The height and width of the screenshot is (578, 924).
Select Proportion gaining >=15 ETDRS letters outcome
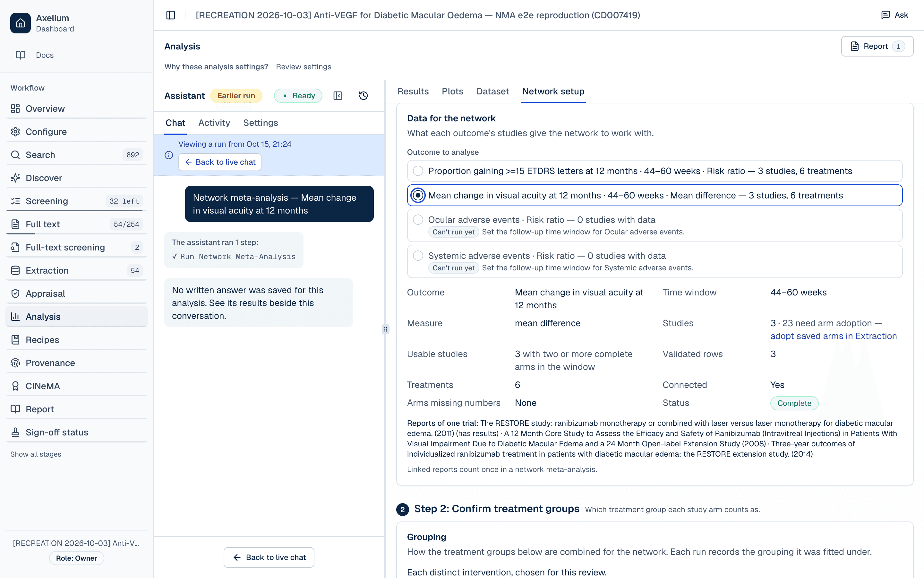tap(654, 171)
